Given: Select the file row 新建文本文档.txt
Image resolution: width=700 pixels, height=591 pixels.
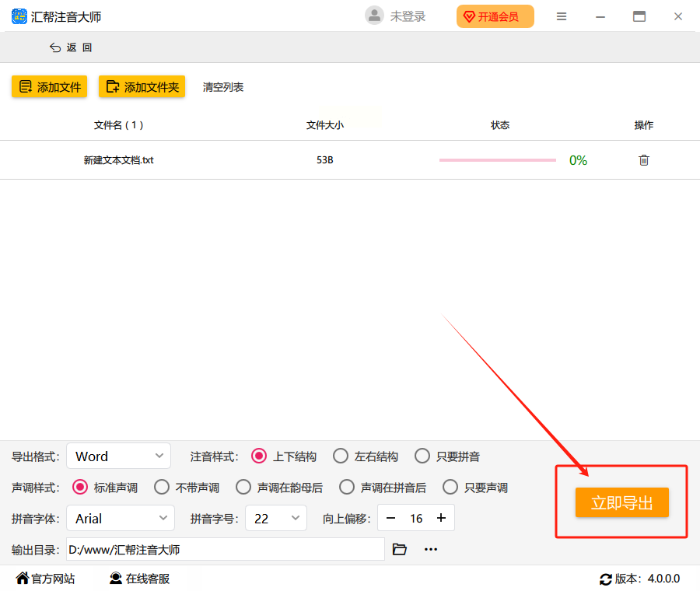Looking at the screenshot, I should pyautogui.click(x=350, y=159).
